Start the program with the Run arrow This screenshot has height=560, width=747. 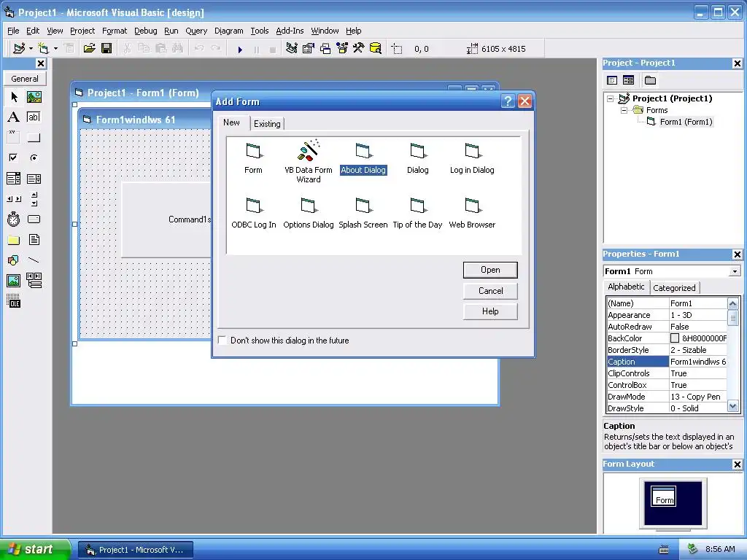tap(240, 49)
